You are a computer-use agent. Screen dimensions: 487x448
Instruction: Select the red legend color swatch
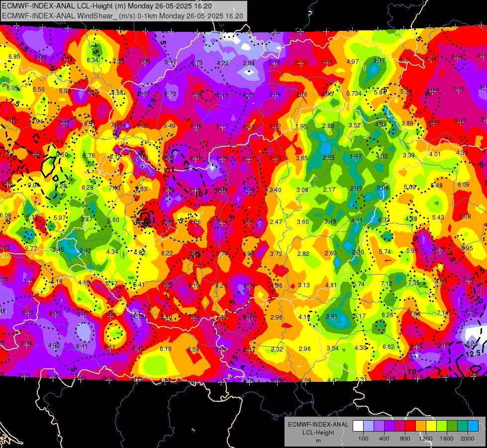coord(410,426)
